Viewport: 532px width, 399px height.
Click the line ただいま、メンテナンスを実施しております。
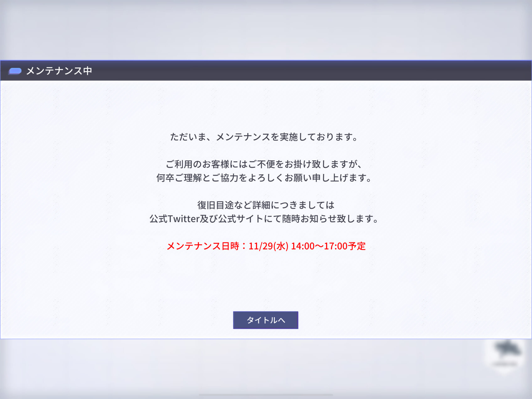264,137
